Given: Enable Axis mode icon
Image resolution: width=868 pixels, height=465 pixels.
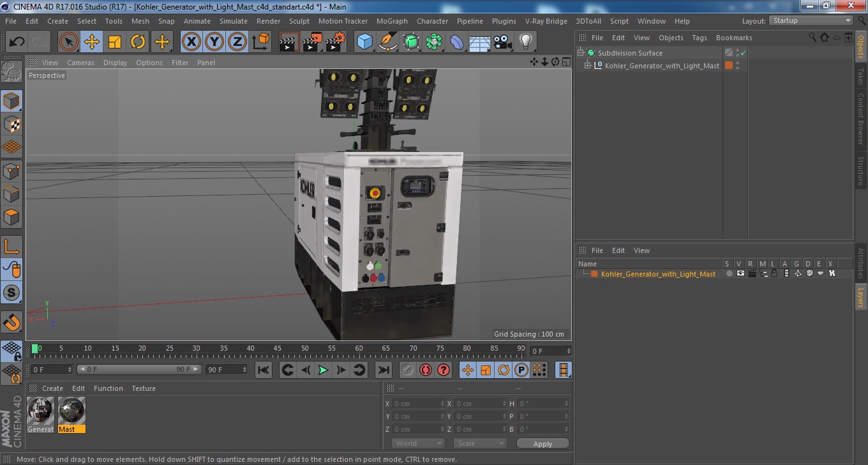Looking at the screenshot, I should (x=11, y=247).
